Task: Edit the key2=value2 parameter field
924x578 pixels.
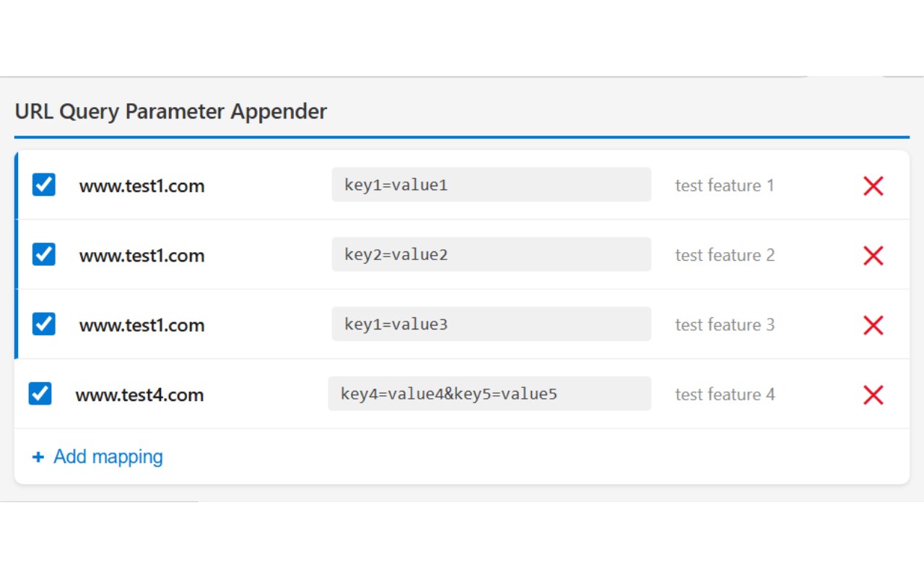Action: coord(491,254)
